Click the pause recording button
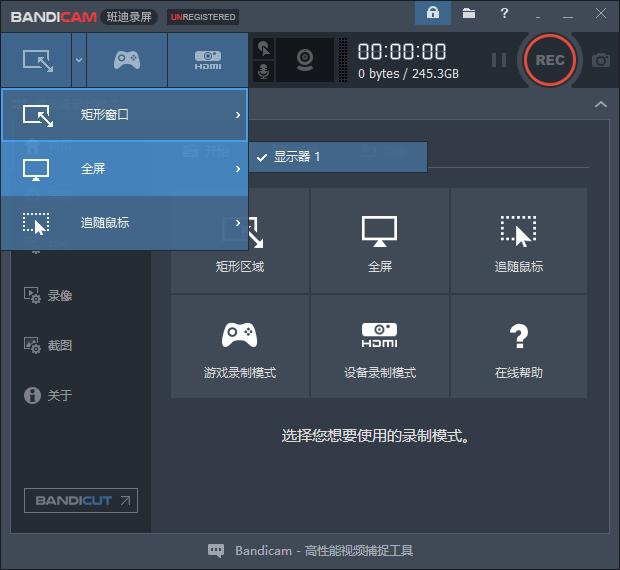 point(499,60)
